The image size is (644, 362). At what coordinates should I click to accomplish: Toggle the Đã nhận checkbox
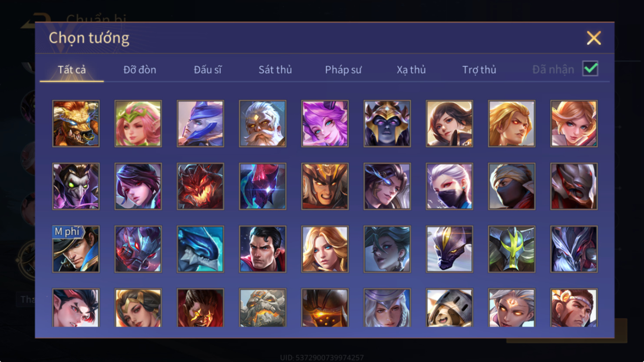point(590,69)
